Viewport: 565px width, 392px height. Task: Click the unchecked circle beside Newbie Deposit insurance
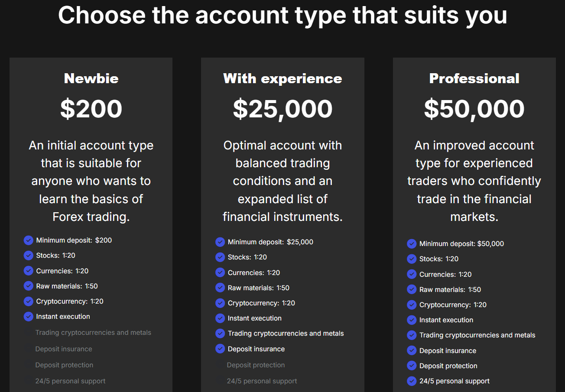click(x=28, y=349)
